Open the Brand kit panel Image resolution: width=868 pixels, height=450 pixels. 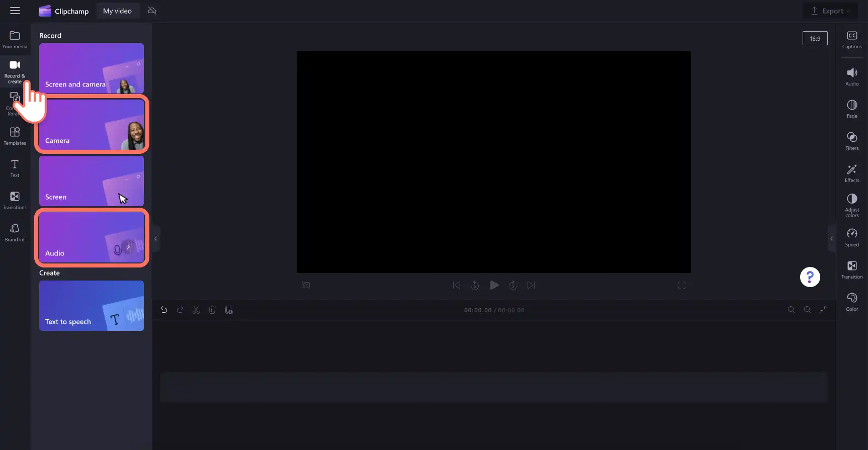point(15,233)
